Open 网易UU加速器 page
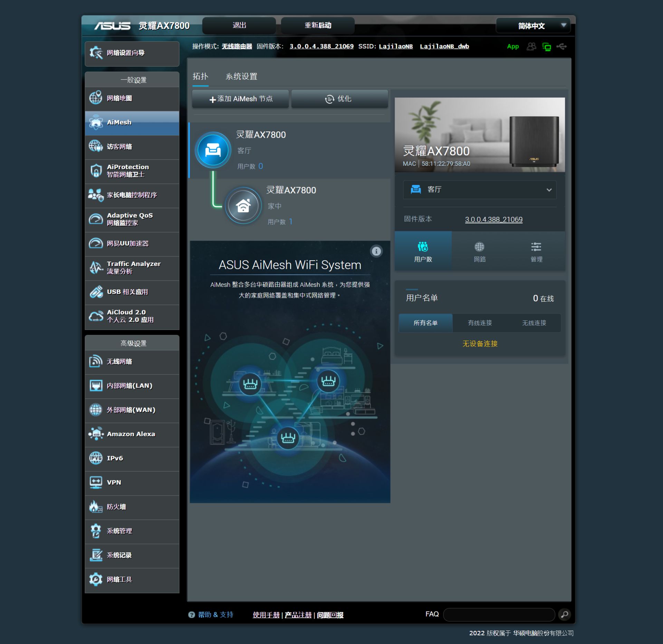This screenshot has height=644, width=663. tap(132, 244)
